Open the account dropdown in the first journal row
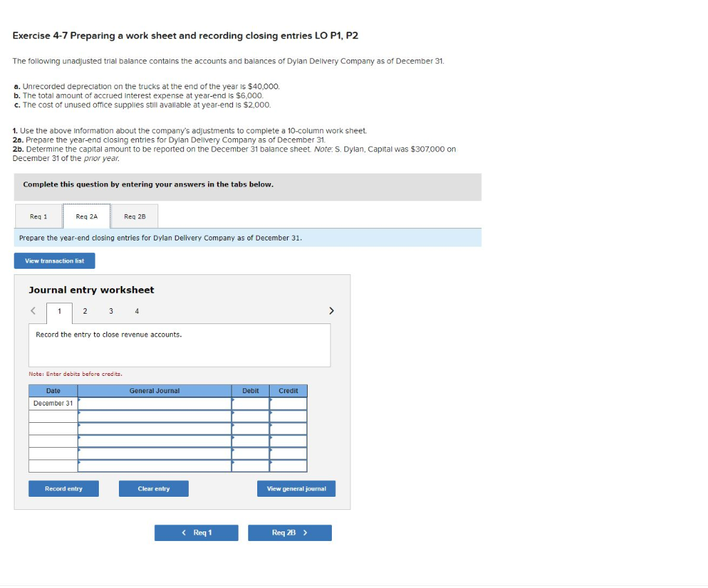The image size is (708, 588). [x=154, y=403]
